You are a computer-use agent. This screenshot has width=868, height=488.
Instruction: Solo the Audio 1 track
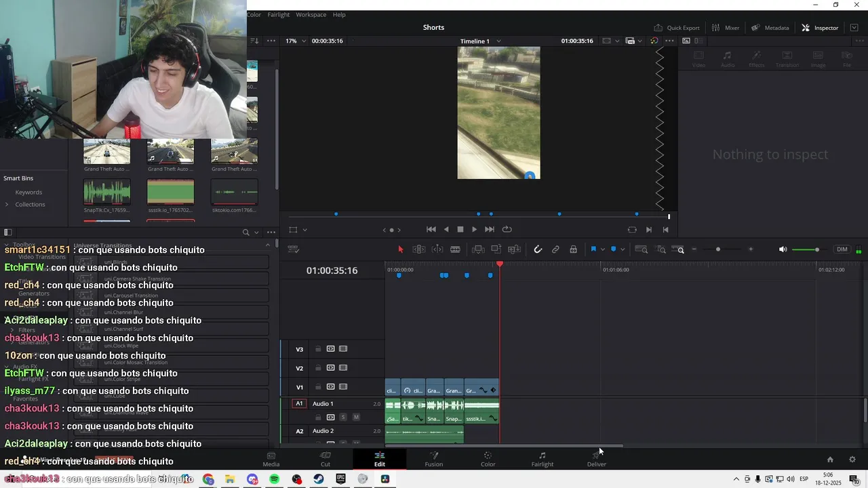[343, 418]
